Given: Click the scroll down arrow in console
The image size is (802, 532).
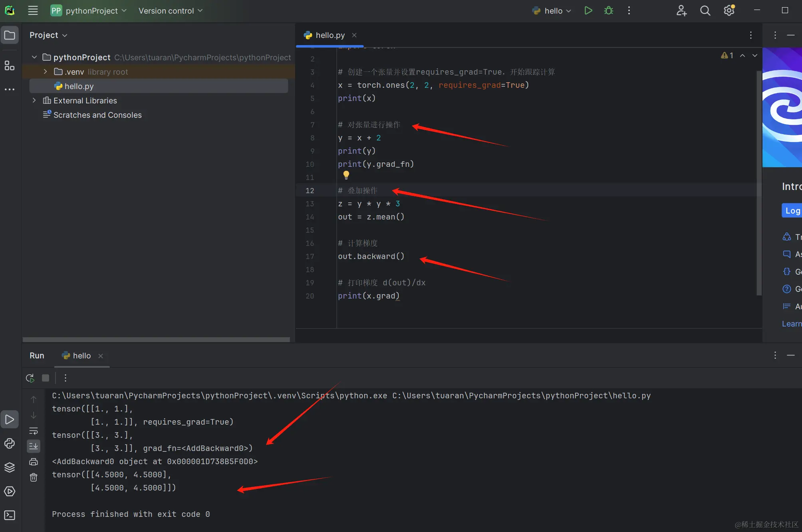Looking at the screenshot, I should click(34, 415).
